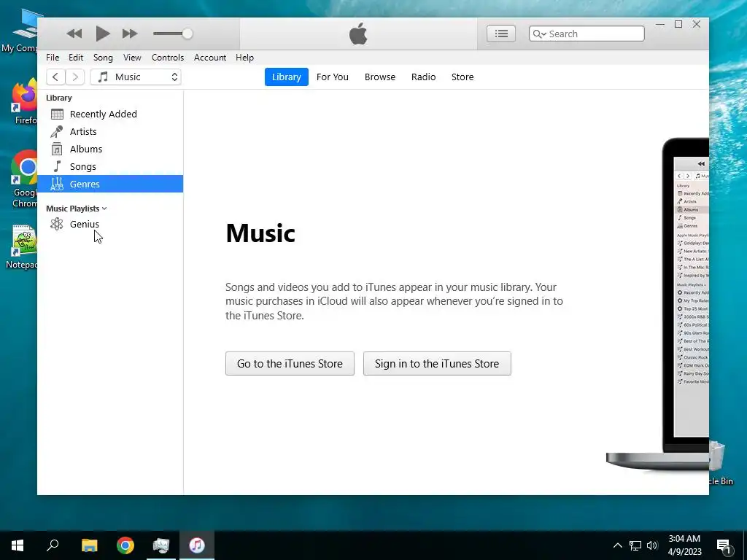Open the Help menu
747x560 pixels.
[244, 57]
